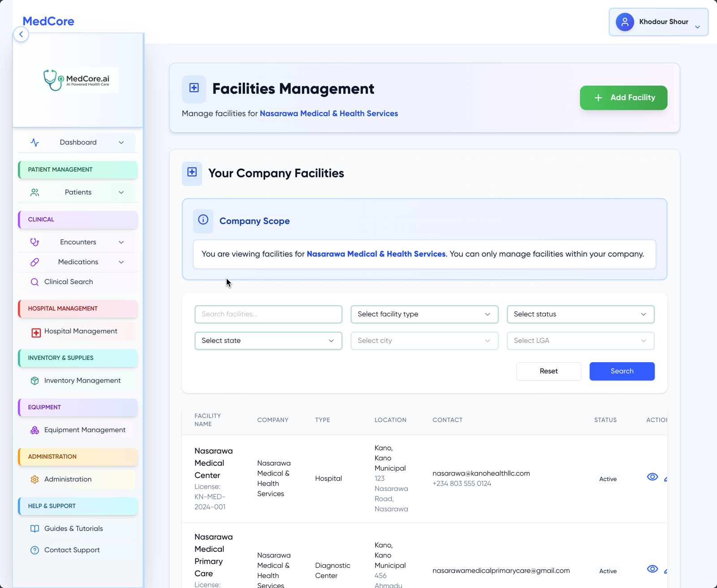Open the Select status dropdown
The width and height of the screenshot is (717, 588).
[580, 314]
